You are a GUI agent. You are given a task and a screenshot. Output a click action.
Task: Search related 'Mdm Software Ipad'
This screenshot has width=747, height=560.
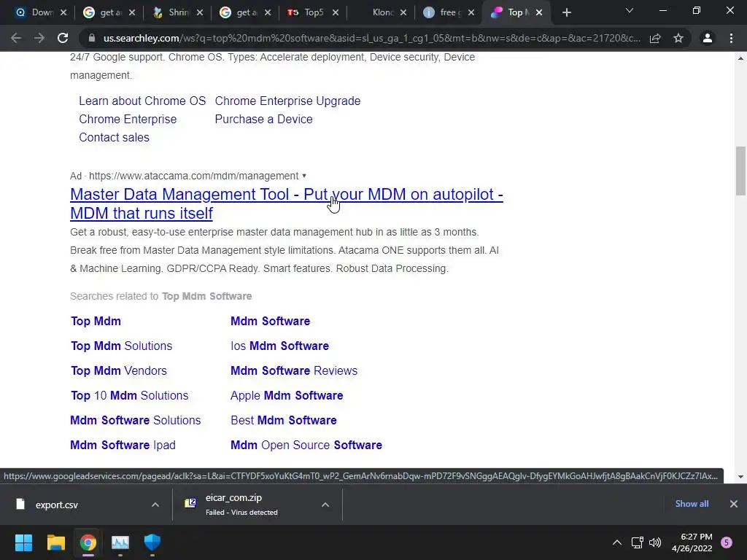pos(123,445)
